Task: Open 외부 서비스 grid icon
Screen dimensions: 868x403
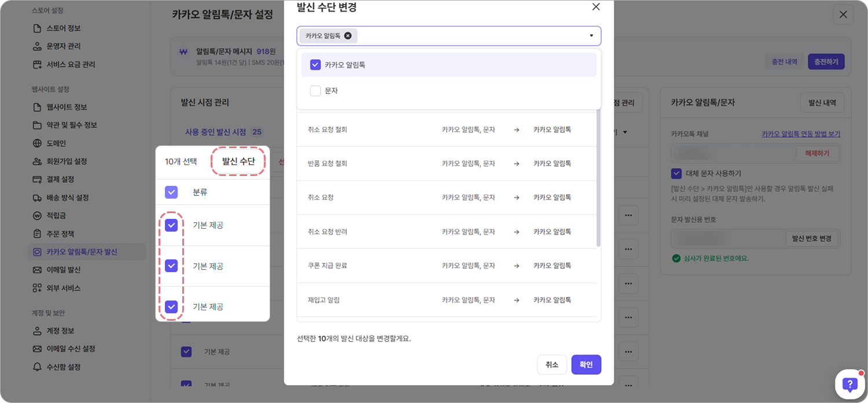Action: click(37, 288)
